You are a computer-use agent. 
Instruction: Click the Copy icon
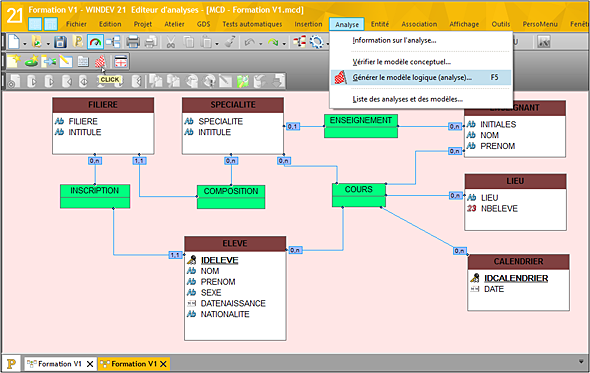pyautogui.click(x=189, y=42)
